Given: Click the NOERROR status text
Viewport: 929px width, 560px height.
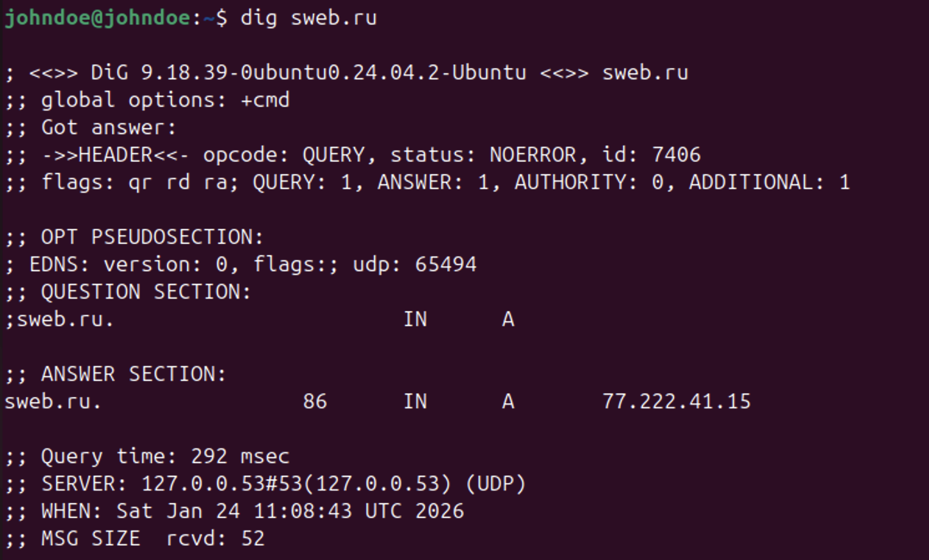Looking at the screenshot, I should [x=533, y=155].
